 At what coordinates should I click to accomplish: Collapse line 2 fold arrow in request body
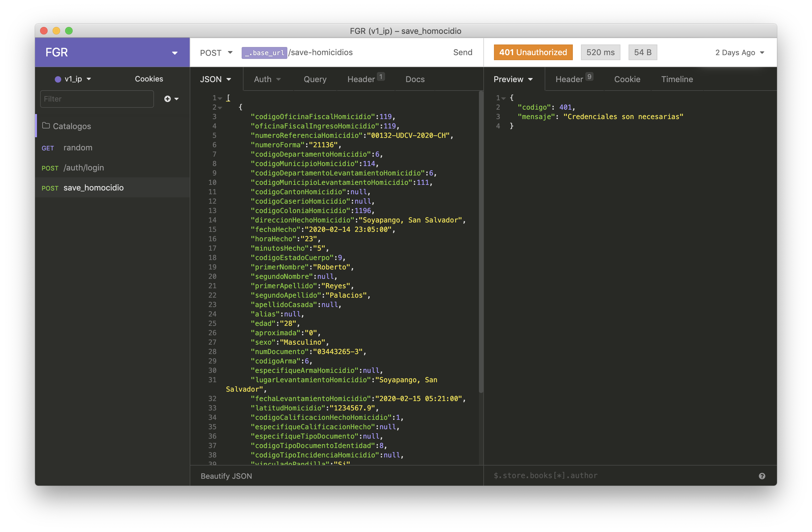(220, 107)
